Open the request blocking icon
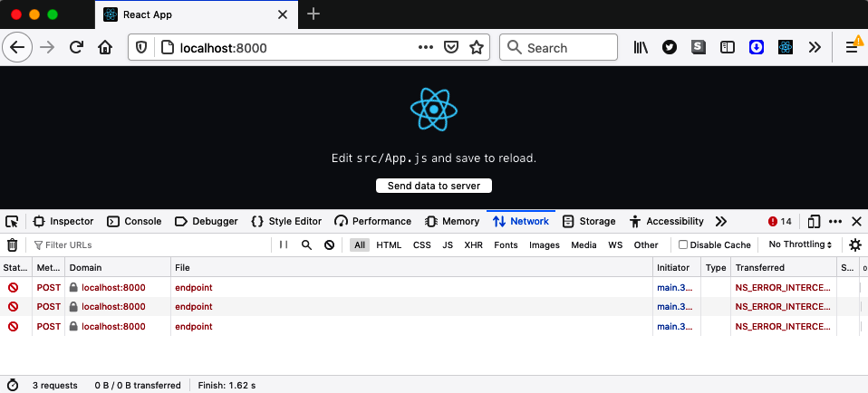The image size is (868, 393). [x=329, y=244]
